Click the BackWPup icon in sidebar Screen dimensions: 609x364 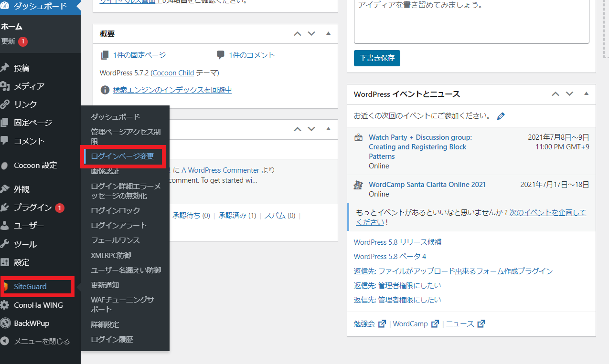coord(5,323)
